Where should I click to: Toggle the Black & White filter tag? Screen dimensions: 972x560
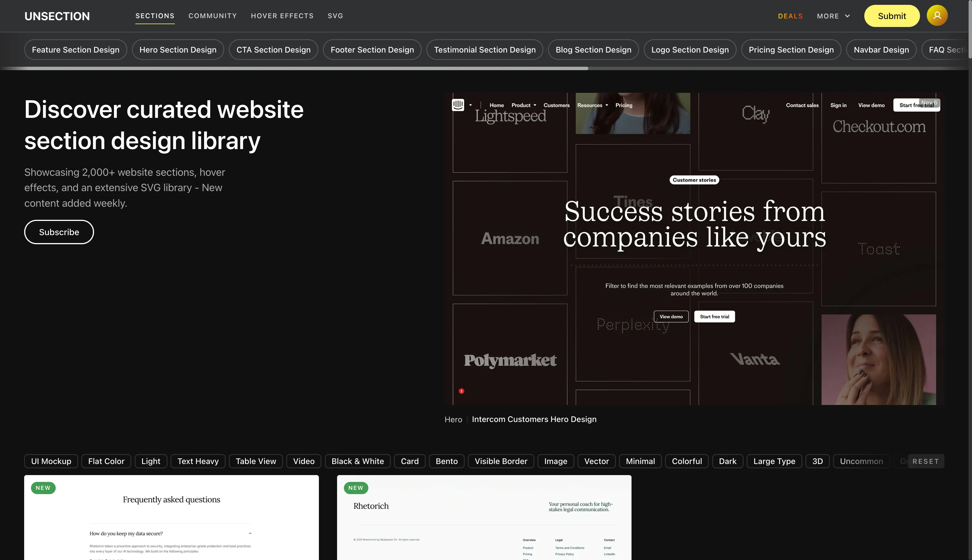tap(357, 461)
